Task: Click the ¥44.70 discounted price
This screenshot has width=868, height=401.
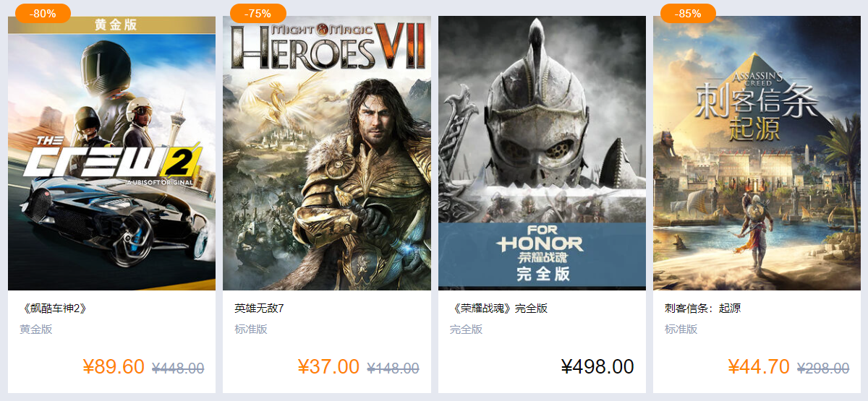Action: pos(759,367)
